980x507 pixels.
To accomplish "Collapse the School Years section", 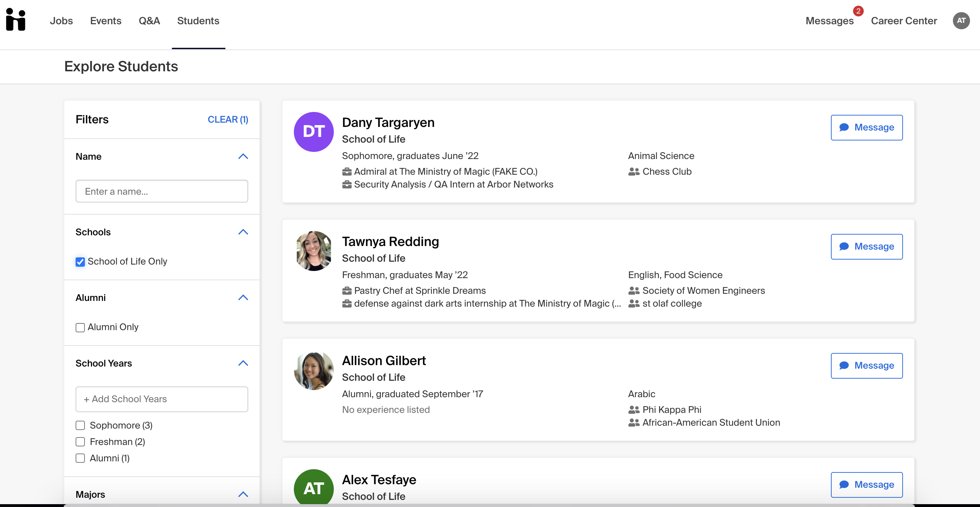I will click(243, 363).
